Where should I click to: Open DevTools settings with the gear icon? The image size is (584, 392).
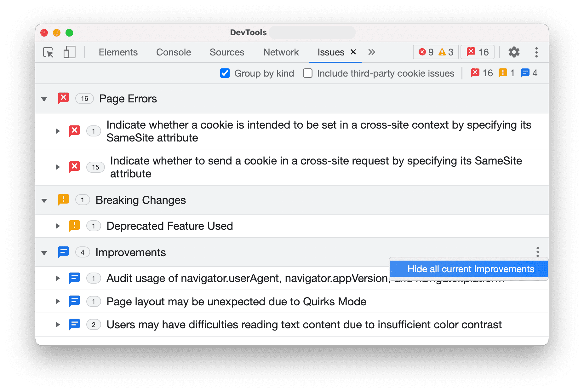coord(514,52)
